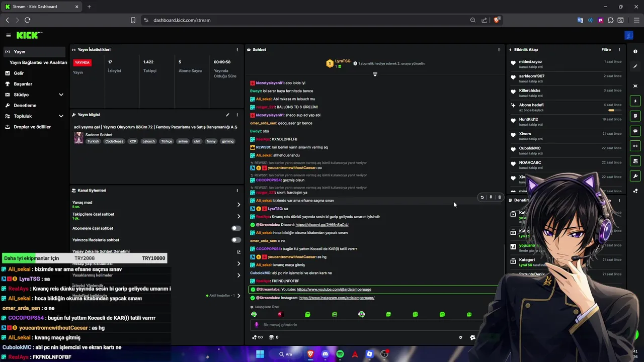Open chat settings gear icon
This screenshot has width=644, height=362.
[460, 337]
